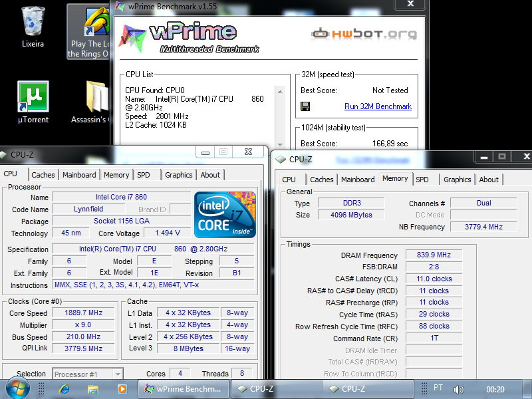Open Graphics tab in right CPU-Z window
The image size is (532, 399).
pyautogui.click(x=458, y=180)
